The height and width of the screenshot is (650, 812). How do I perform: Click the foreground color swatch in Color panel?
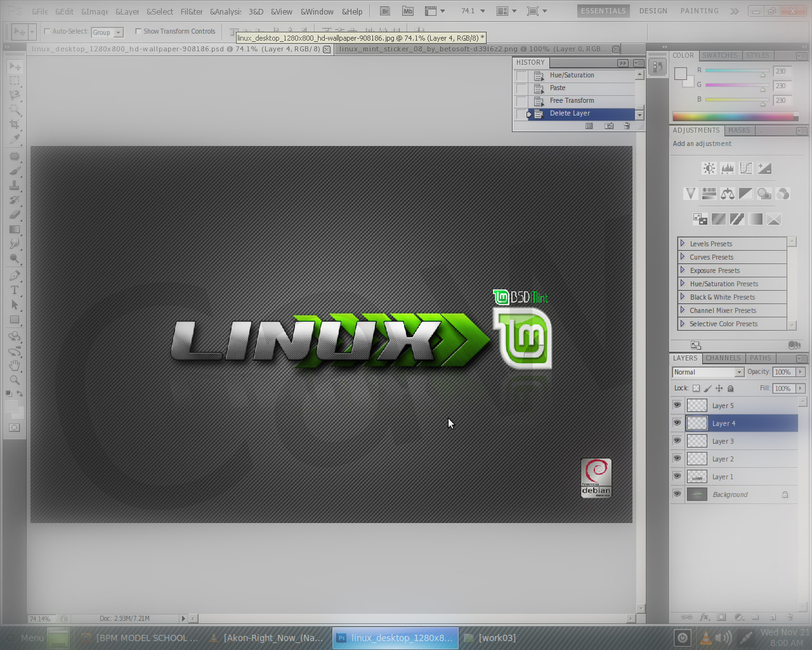pos(681,73)
